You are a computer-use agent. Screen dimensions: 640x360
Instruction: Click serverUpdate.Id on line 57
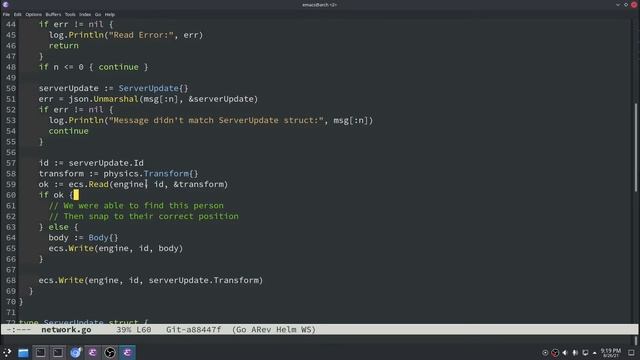[x=106, y=163]
